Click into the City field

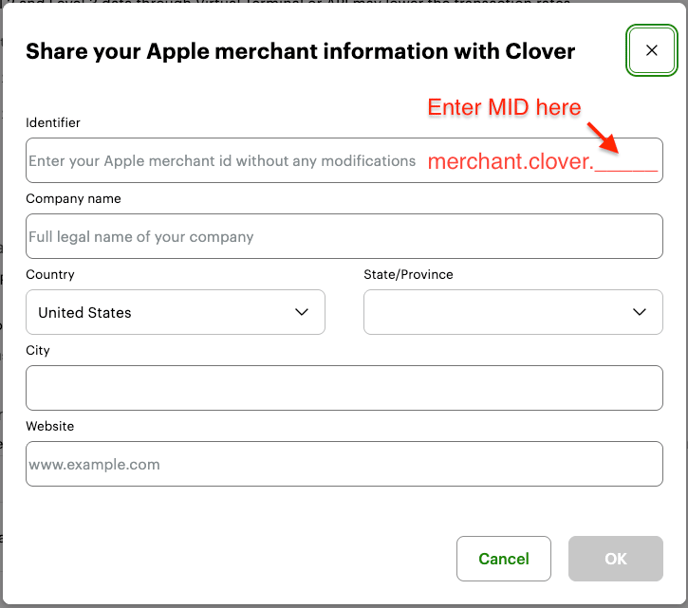(344, 388)
